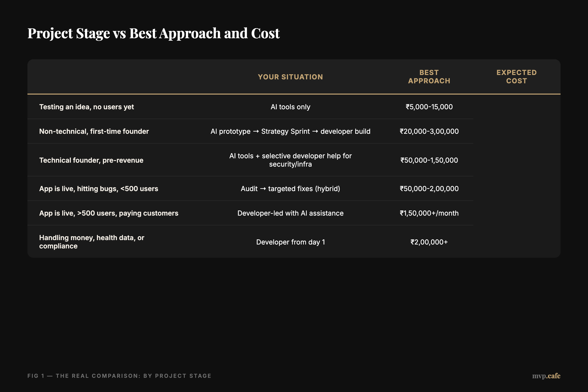Click the '₹50,000-2,00,000' cost value

pyautogui.click(x=429, y=188)
